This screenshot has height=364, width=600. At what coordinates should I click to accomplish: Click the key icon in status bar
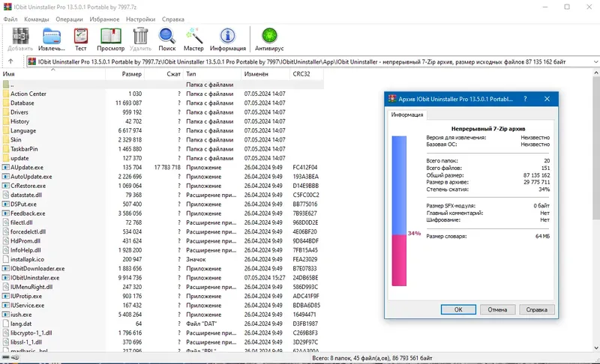point(15,357)
